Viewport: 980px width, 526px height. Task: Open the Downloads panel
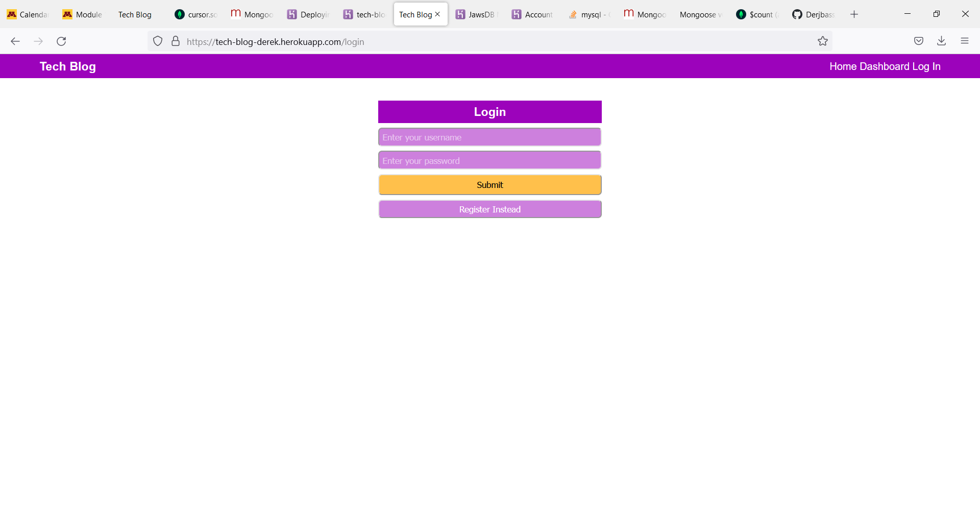pyautogui.click(x=942, y=41)
